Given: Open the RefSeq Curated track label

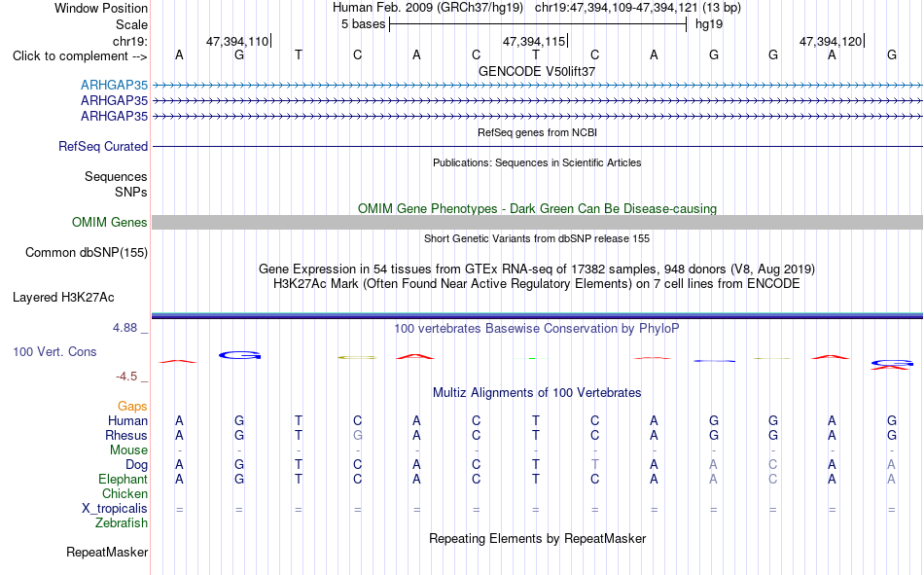Looking at the screenshot, I should click(103, 146).
